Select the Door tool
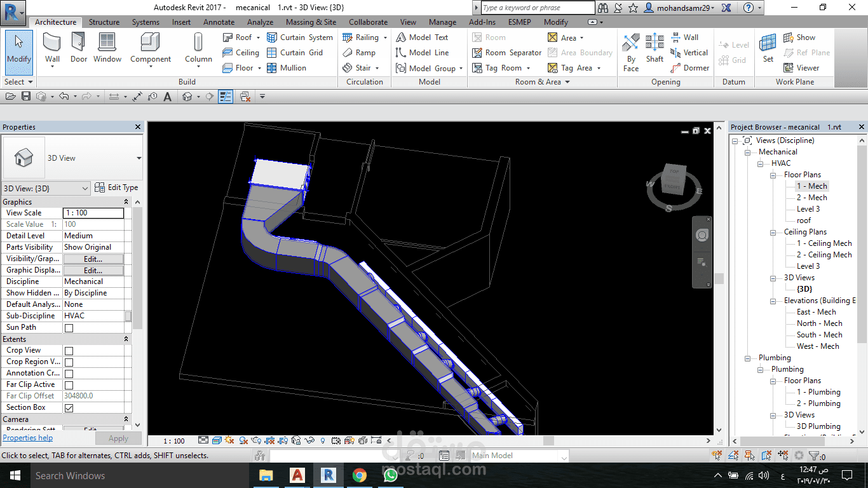 click(79, 49)
